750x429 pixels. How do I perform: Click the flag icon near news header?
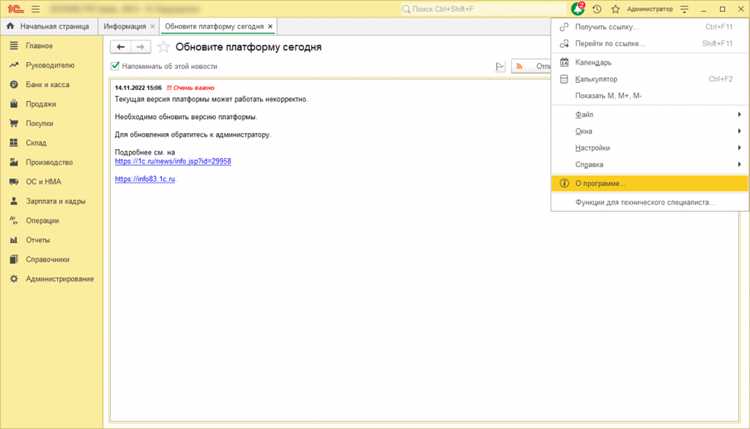click(500, 66)
